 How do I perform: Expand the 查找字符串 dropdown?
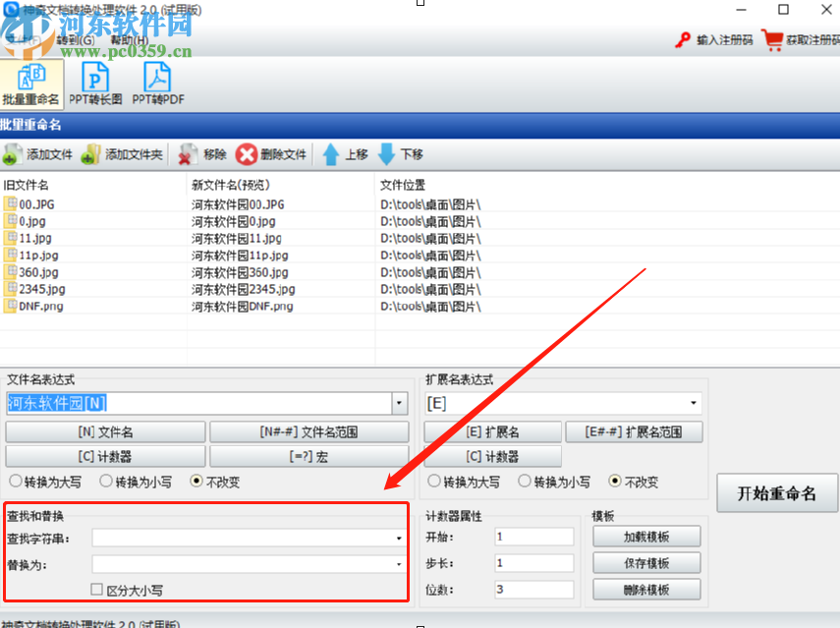[x=399, y=538]
